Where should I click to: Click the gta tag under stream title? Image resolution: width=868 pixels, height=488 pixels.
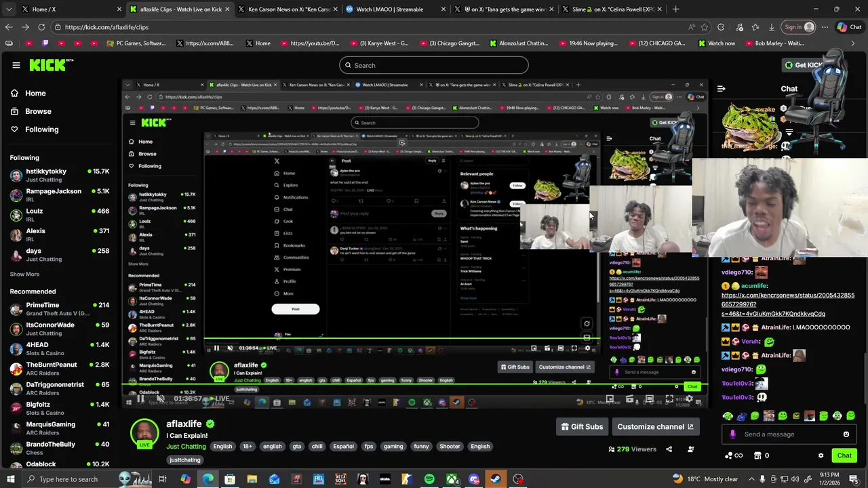tap(296, 447)
